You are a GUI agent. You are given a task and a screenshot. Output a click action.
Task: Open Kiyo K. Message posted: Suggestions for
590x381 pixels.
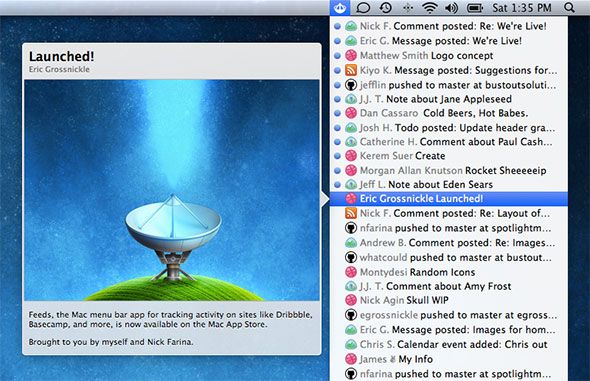(449, 70)
